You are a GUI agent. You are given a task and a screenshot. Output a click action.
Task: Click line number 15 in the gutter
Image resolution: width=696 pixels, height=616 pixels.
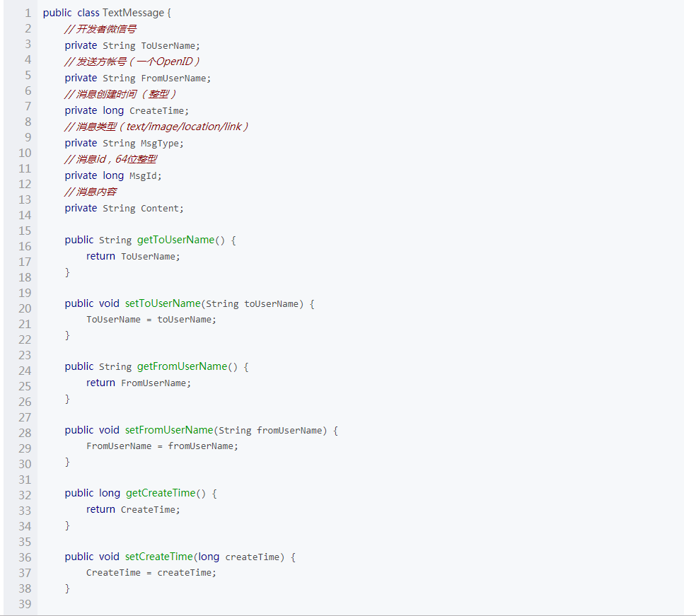click(25, 231)
